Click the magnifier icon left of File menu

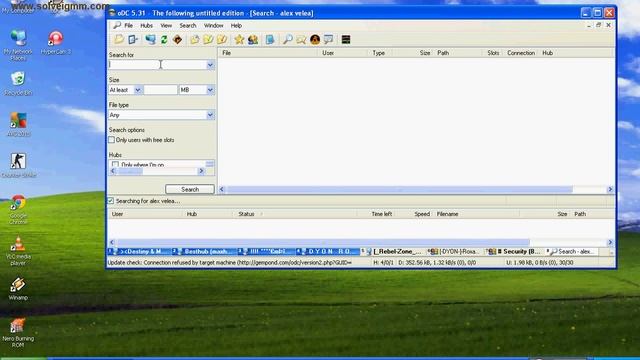click(x=117, y=25)
